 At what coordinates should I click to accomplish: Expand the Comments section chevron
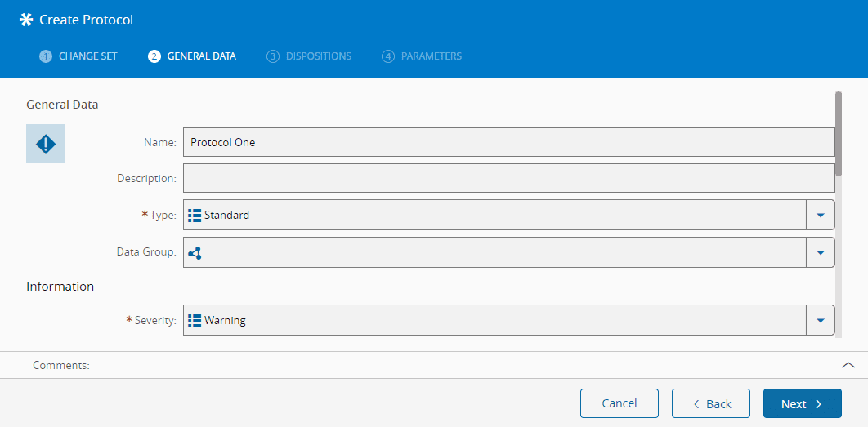[x=848, y=365]
